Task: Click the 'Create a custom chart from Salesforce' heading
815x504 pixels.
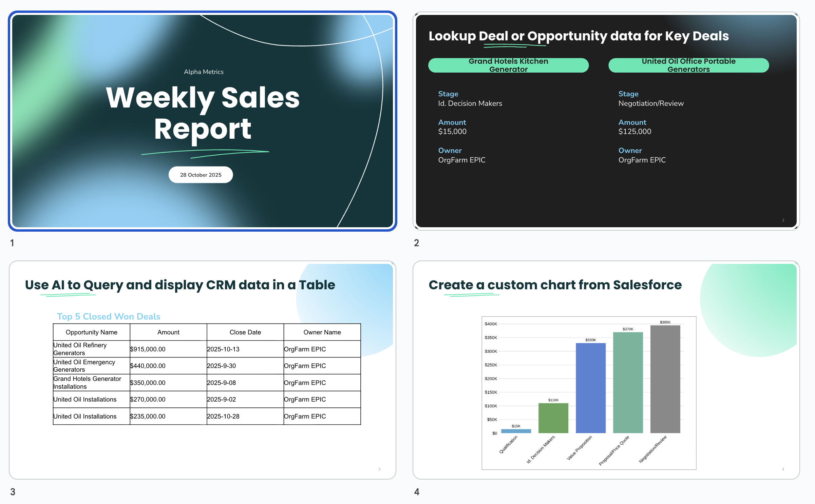Action: pyautogui.click(x=555, y=285)
